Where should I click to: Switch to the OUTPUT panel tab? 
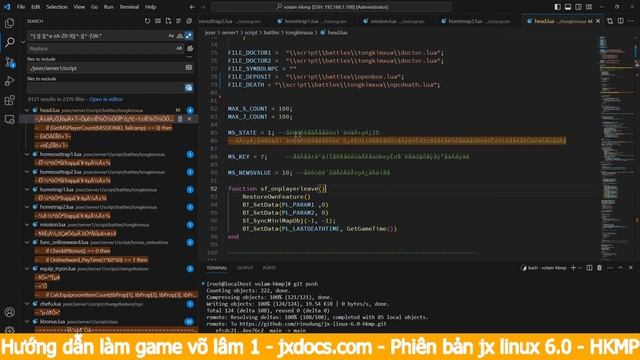coord(245,268)
